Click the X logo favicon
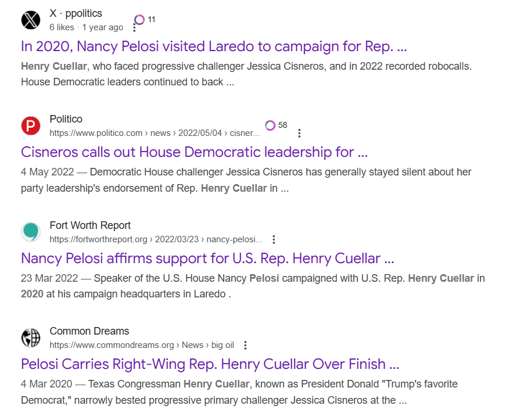 pos(31,20)
